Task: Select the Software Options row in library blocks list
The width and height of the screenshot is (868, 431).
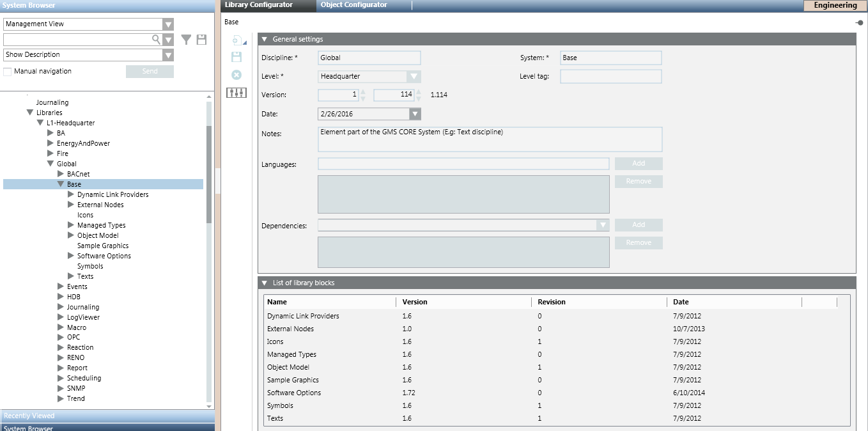Action: [294, 393]
